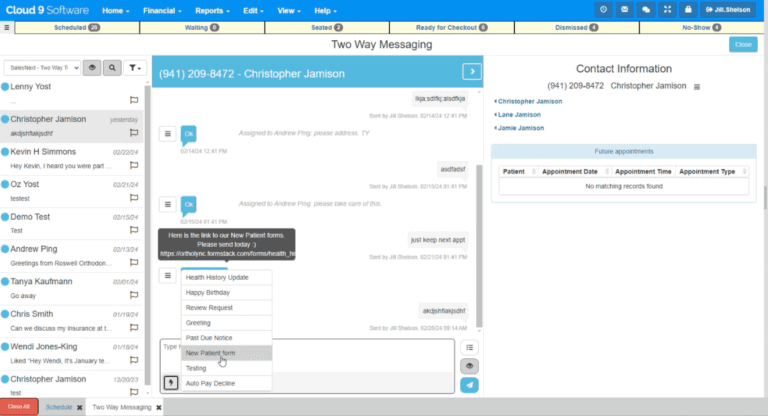Select Testing template
This screenshot has height=416, width=768.
226,368
